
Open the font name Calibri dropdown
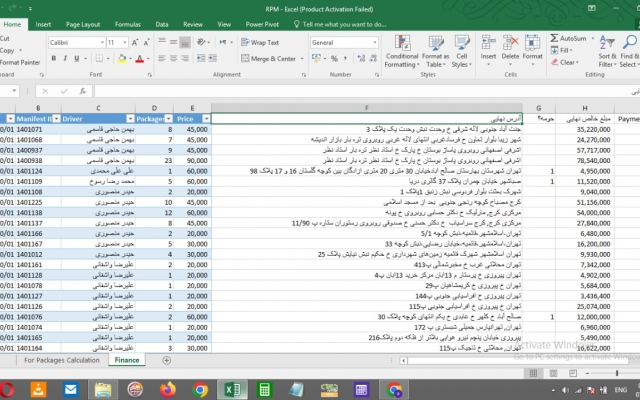tap(102, 42)
